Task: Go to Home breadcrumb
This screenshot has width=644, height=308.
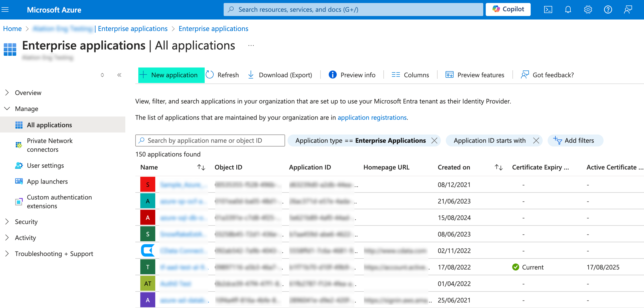Action: pyautogui.click(x=12, y=28)
